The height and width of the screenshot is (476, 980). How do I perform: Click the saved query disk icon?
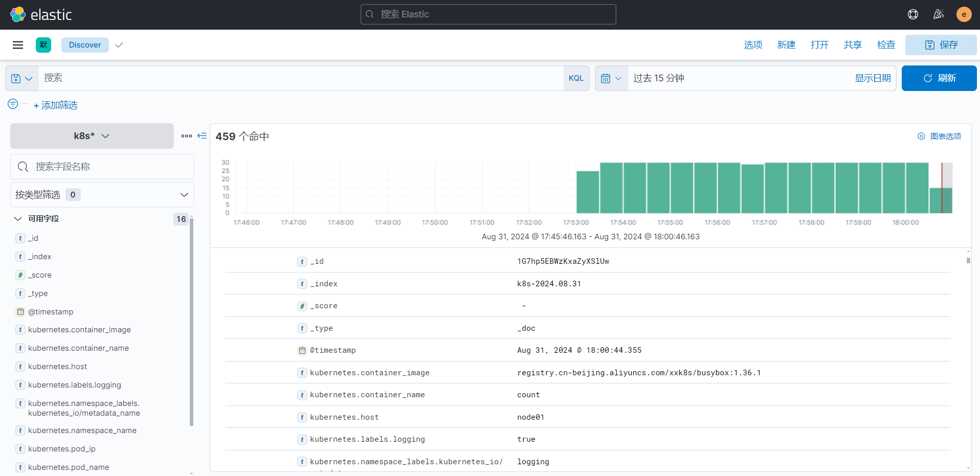[x=22, y=78]
